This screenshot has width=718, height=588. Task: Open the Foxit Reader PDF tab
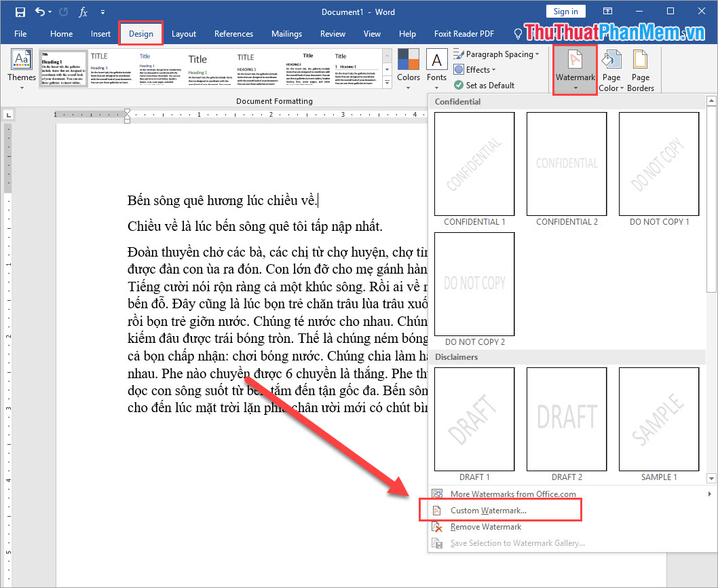[x=464, y=33]
